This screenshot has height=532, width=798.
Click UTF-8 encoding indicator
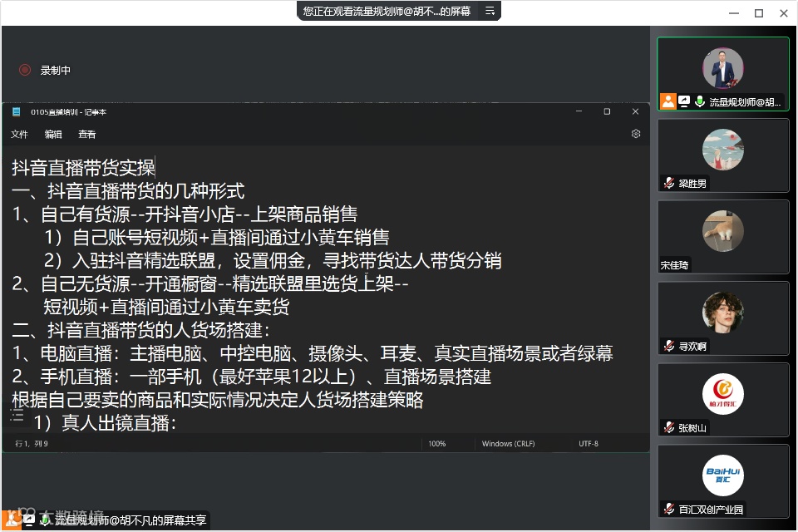tap(589, 444)
